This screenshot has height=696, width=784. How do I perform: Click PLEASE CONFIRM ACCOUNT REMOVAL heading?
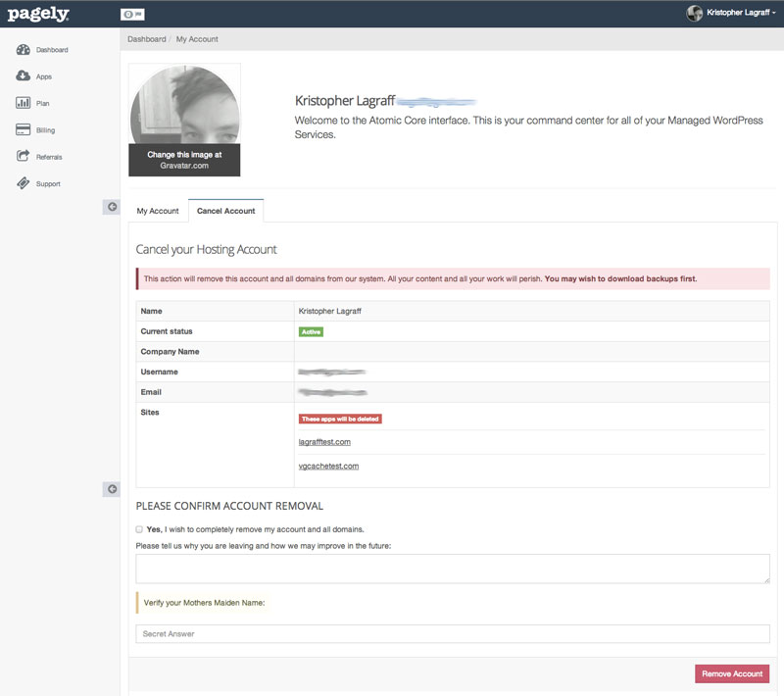229,506
